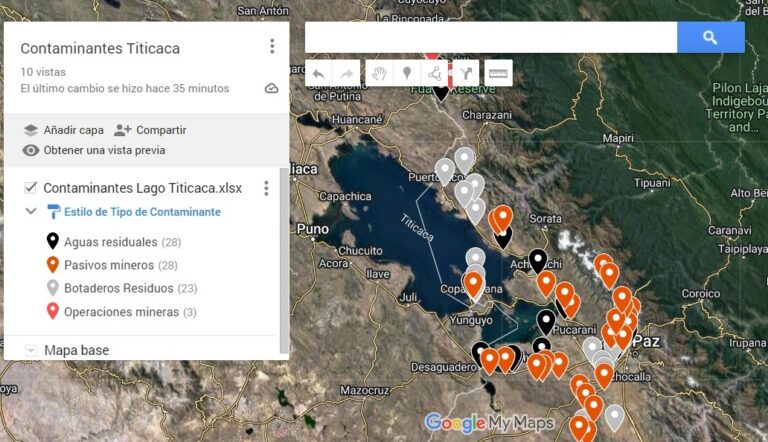This screenshot has height=442, width=768.
Task: Uncheck the Contaminantes Lago Titicaca.xlsx layer checkbox
Action: tap(31, 188)
